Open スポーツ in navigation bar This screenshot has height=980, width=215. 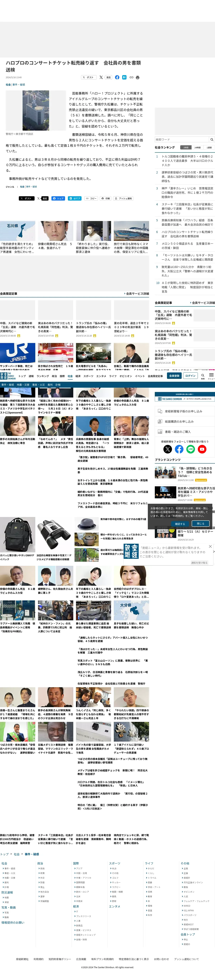click(x=88, y=376)
